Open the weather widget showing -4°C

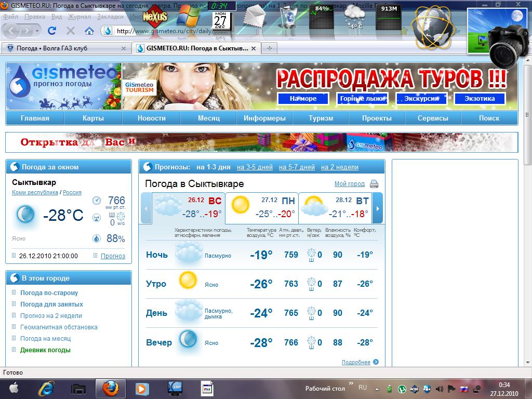pyautogui.click(x=355, y=17)
